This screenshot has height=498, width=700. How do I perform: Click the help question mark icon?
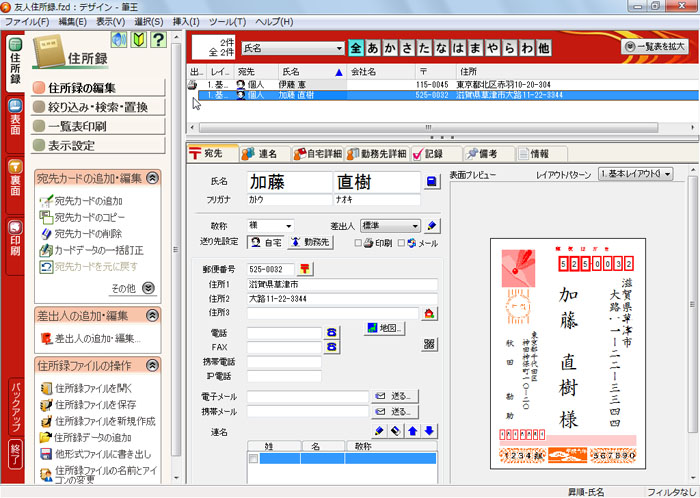158,40
